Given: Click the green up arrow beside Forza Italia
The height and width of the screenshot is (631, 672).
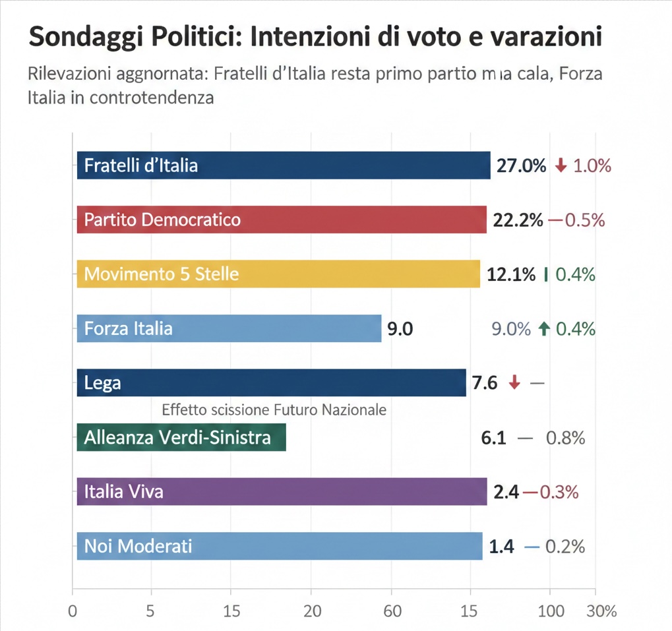Looking at the screenshot, I should (544, 328).
